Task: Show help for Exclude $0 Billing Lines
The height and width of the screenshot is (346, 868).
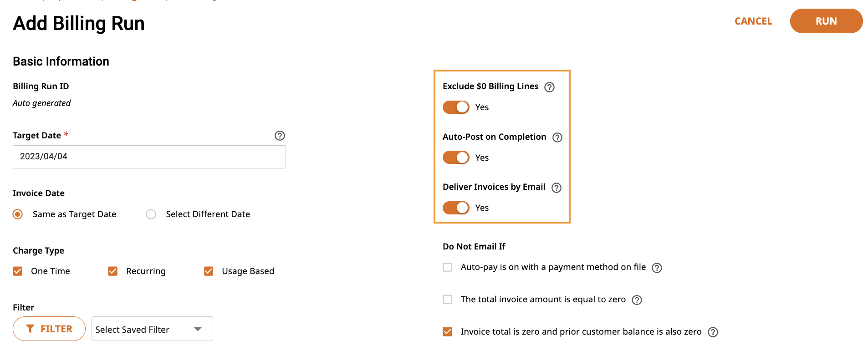Action: coord(550,87)
